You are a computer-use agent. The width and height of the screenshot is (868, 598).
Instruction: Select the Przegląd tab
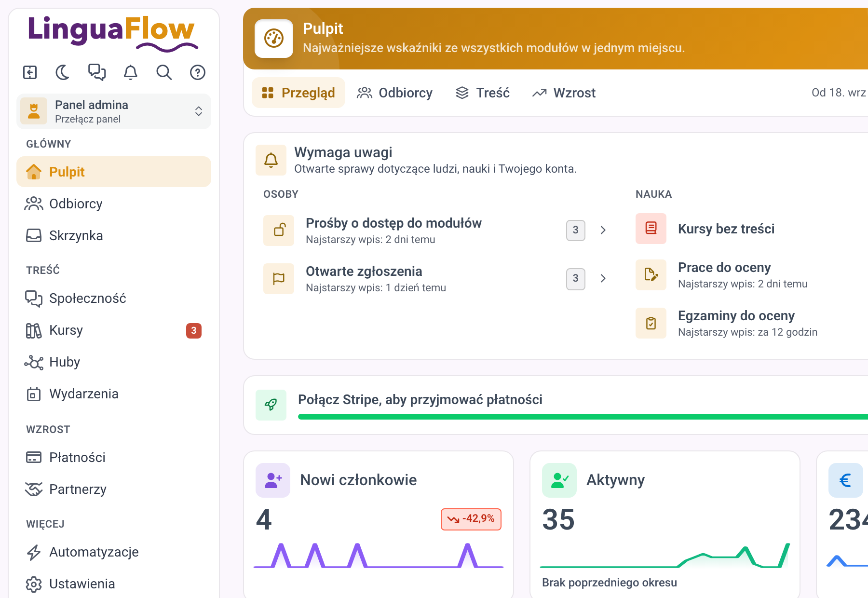[298, 93]
